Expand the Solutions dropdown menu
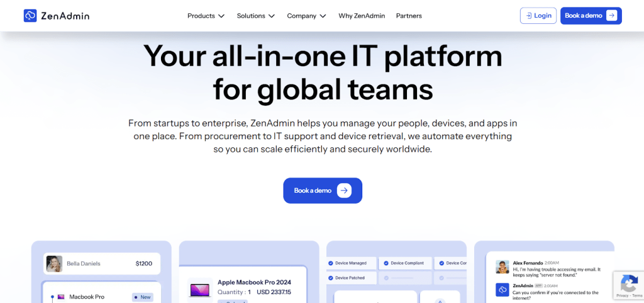 click(x=255, y=16)
